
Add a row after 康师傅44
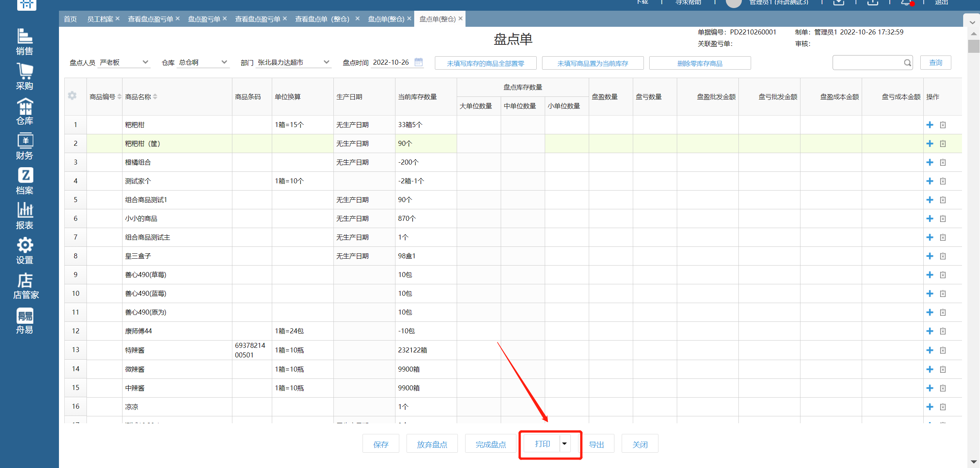[930, 331]
